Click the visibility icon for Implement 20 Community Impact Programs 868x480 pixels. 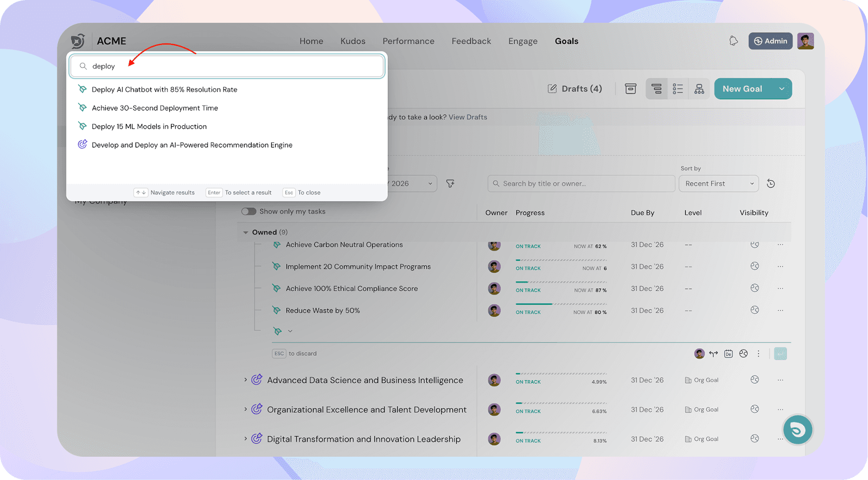[x=755, y=266]
